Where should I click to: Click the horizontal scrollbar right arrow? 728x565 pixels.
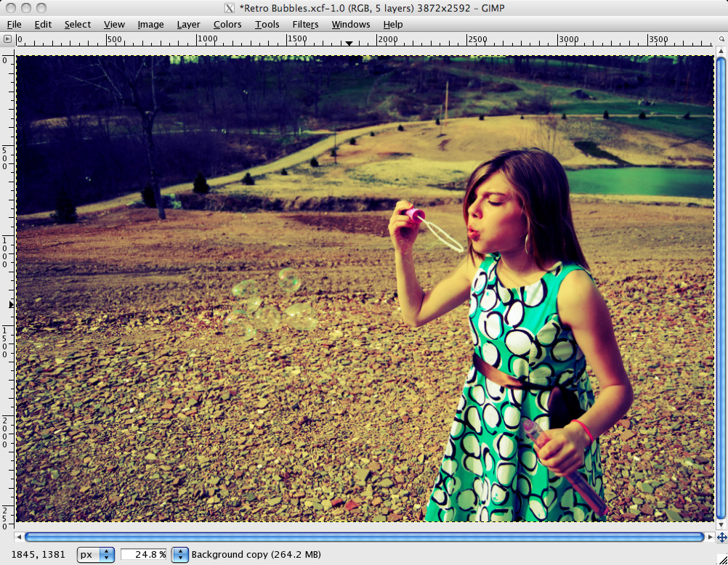[710, 538]
